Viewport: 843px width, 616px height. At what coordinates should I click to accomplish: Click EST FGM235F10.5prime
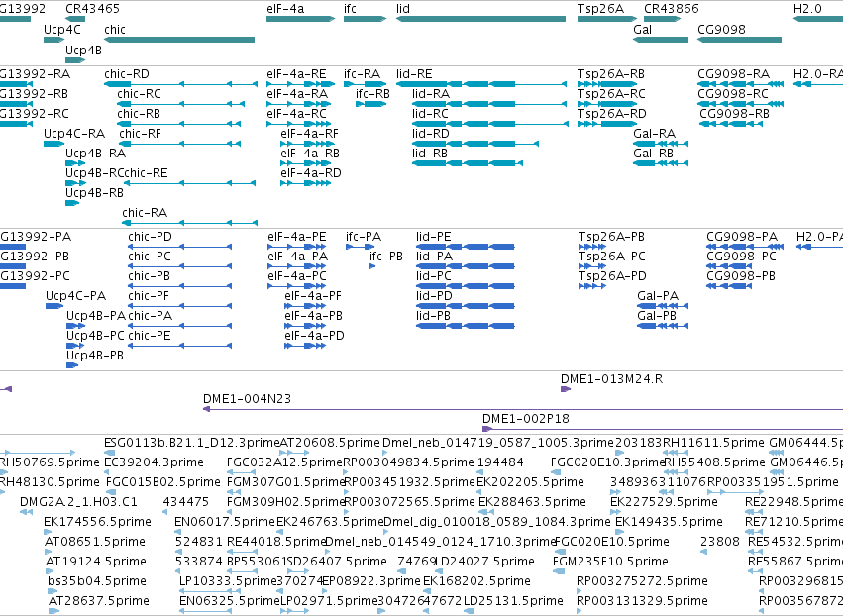pos(559,571)
